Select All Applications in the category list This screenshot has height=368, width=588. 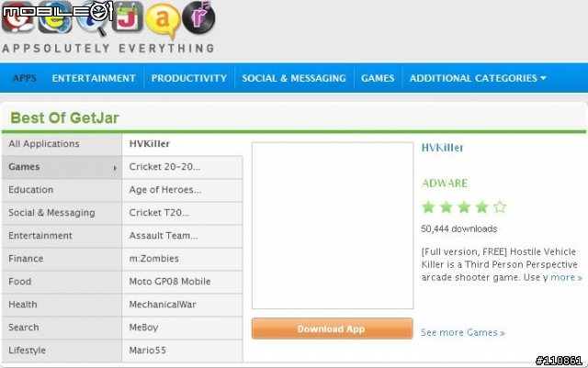click(62, 144)
